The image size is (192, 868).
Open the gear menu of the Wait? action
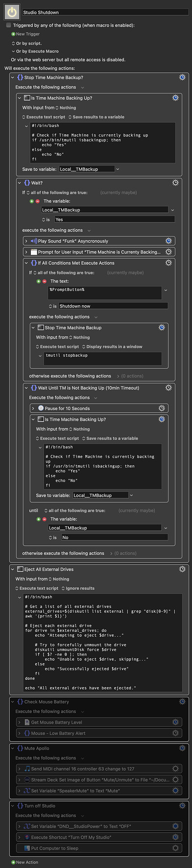[x=175, y=182]
